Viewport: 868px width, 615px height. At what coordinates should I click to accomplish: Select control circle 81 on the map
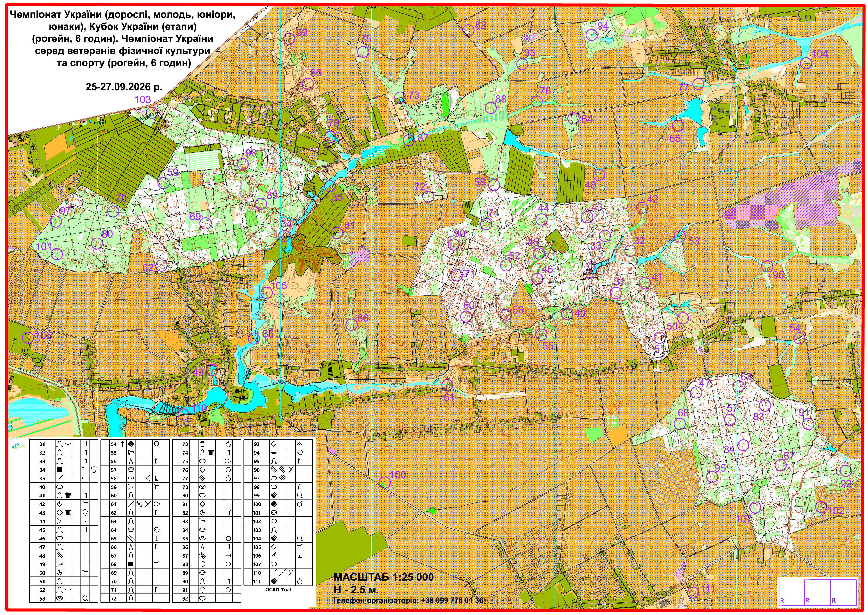point(337,233)
